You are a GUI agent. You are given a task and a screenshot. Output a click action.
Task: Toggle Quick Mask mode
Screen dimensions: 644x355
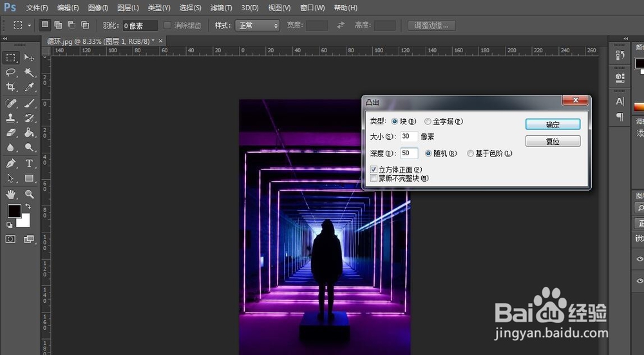tap(11, 239)
